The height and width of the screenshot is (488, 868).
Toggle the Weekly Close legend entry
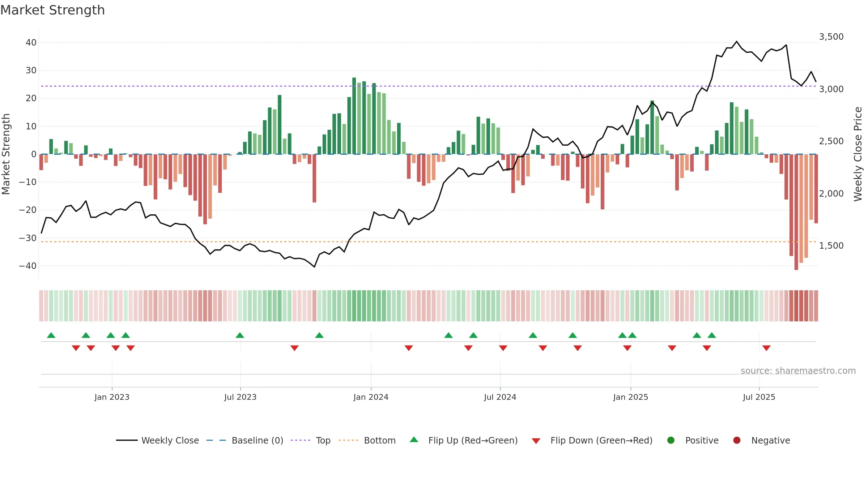pyautogui.click(x=157, y=440)
